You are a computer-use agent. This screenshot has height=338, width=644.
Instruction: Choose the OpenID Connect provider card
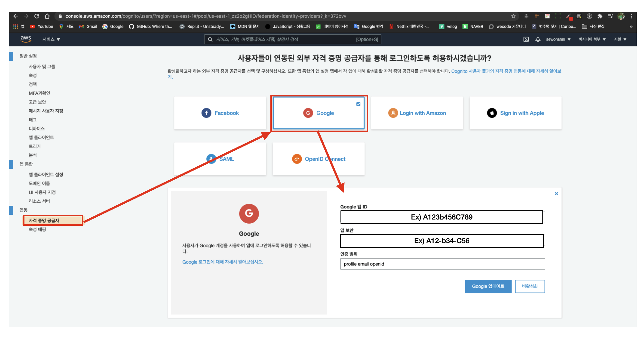point(319,159)
